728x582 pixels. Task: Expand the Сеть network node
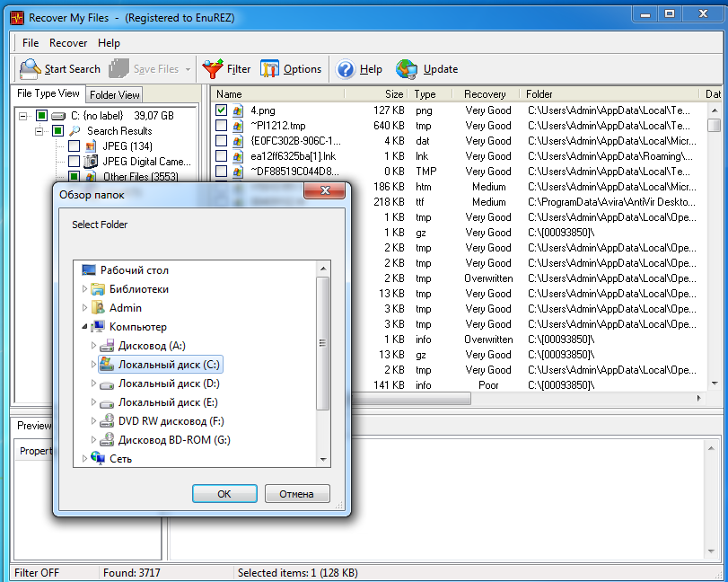(84, 458)
